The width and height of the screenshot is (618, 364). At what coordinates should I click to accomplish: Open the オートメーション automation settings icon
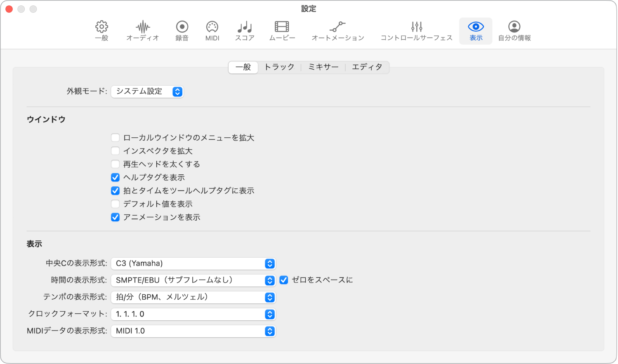[x=337, y=31]
